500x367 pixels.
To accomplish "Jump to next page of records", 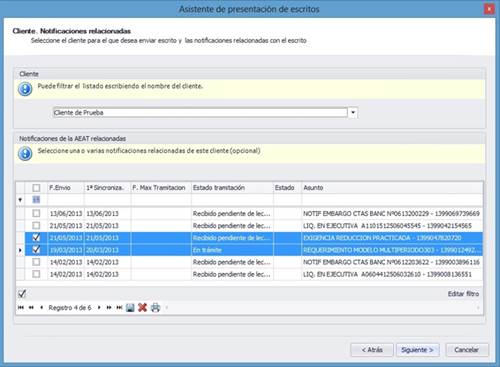I will [x=109, y=307].
